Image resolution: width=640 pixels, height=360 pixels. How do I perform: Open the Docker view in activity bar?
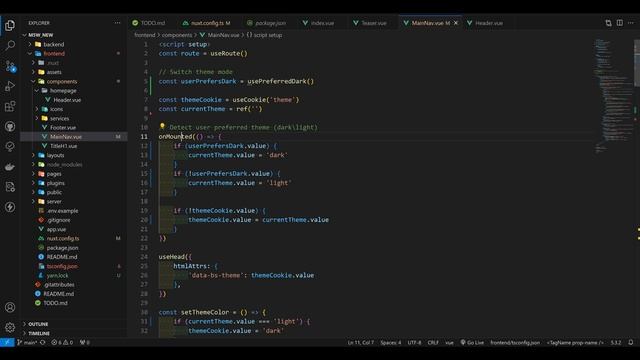tap(10, 167)
